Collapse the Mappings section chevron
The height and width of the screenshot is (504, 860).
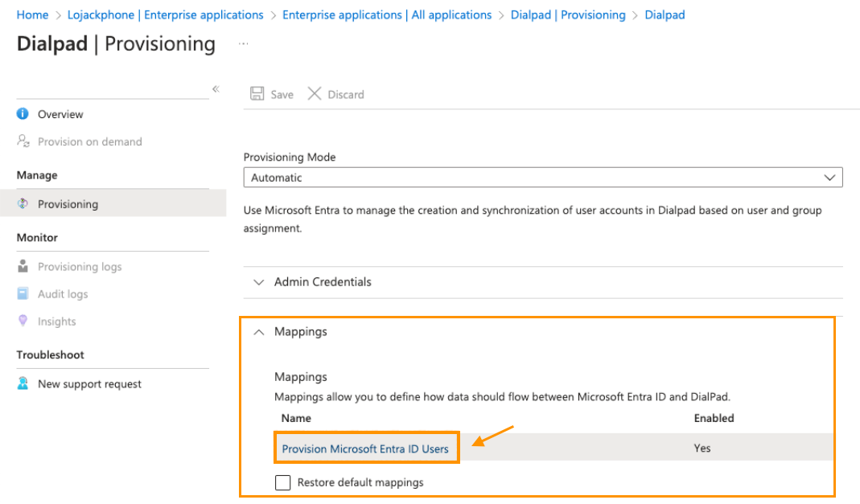tap(259, 332)
